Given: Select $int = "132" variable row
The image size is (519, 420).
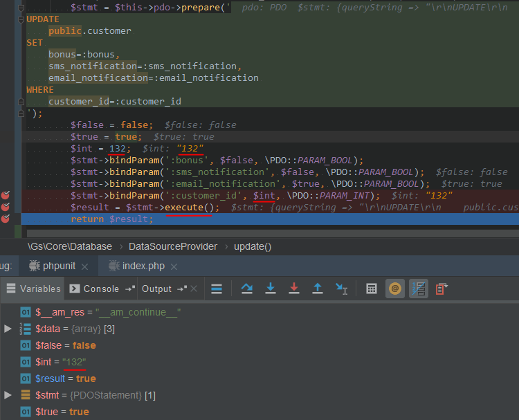Looking at the screenshot, I should (259, 362).
